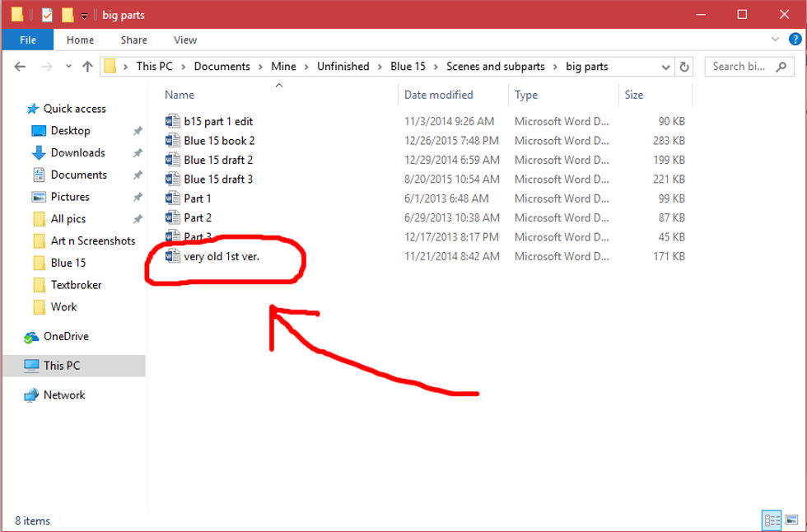807x532 pixels.
Task: Click the Refresh button beside address bar
Action: coord(684,67)
